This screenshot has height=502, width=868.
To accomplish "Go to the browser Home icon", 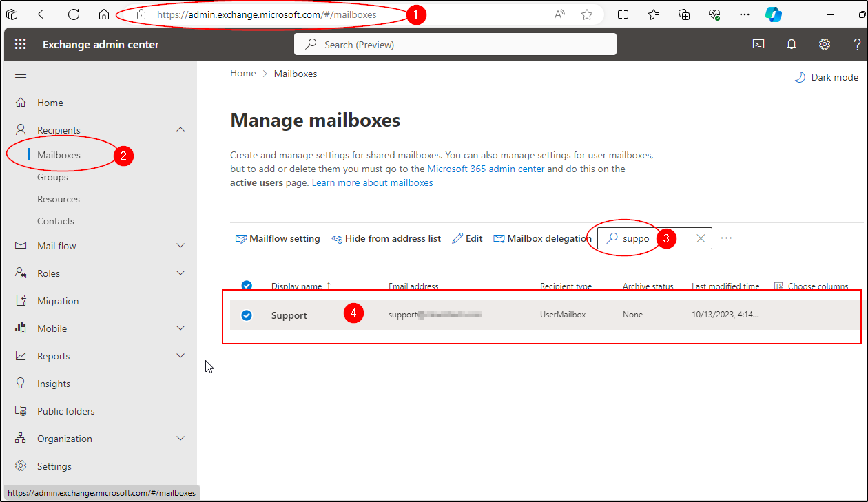I will click(104, 14).
